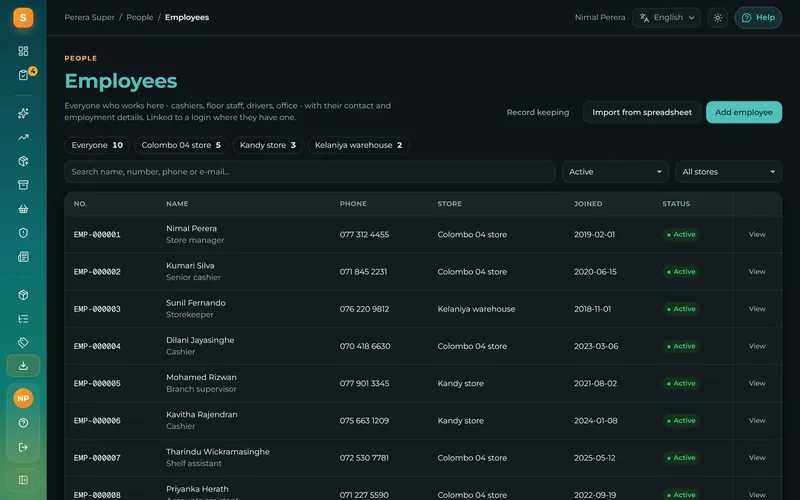
Task: Click Kelaniya warehouse cell in Sunil's row
Action: [x=476, y=309]
